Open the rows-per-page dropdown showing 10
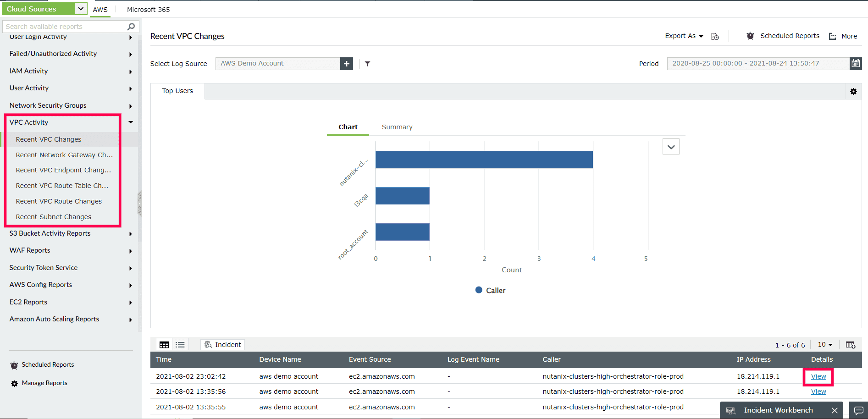The image size is (868, 419). click(824, 344)
